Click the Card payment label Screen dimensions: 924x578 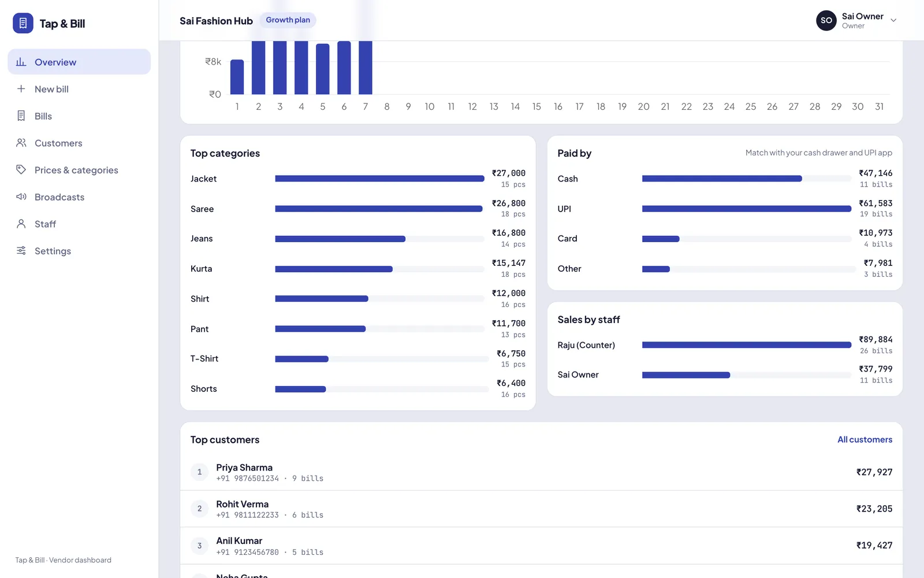point(567,239)
